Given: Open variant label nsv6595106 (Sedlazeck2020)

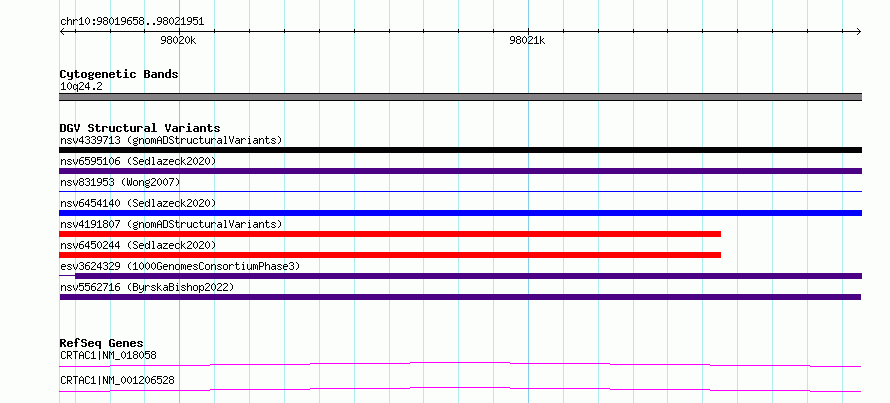Looking at the screenshot, I should (x=138, y=161).
